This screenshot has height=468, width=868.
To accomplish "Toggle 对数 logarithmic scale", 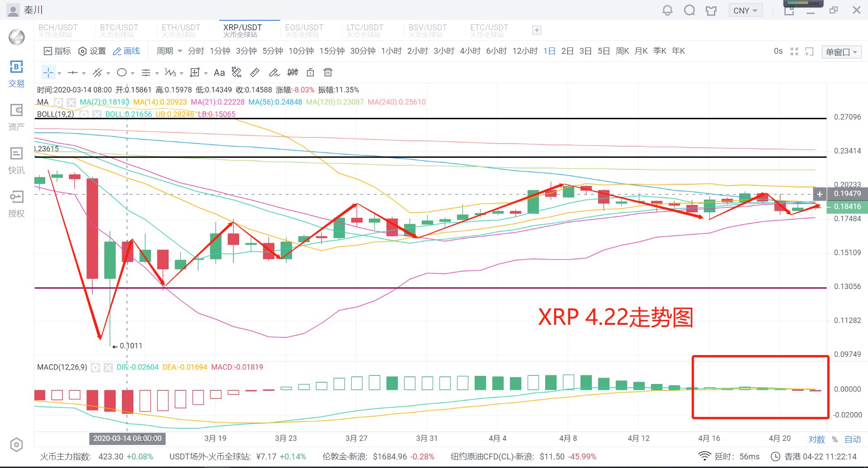I will click(x=816, y=439).
